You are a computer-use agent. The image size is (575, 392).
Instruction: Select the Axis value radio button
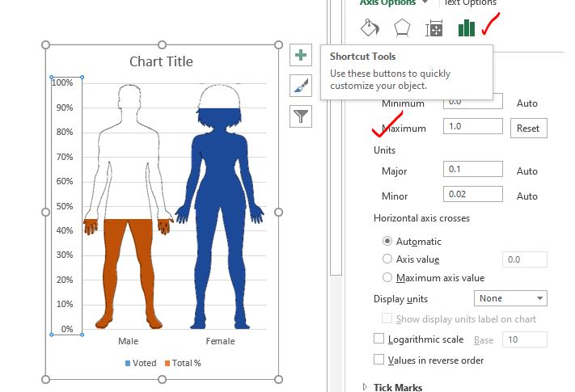point(387,259)
